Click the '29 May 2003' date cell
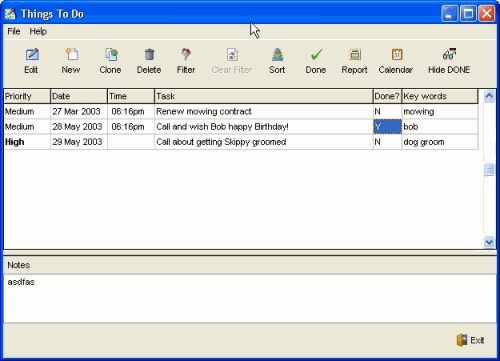This screenshot has height=361, width=500. pos(79,142)
